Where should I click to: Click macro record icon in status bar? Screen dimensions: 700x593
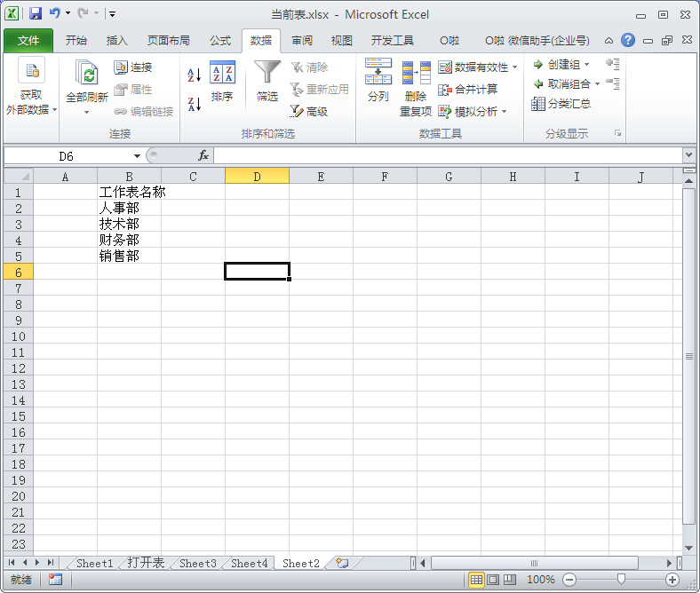point(55,579)
